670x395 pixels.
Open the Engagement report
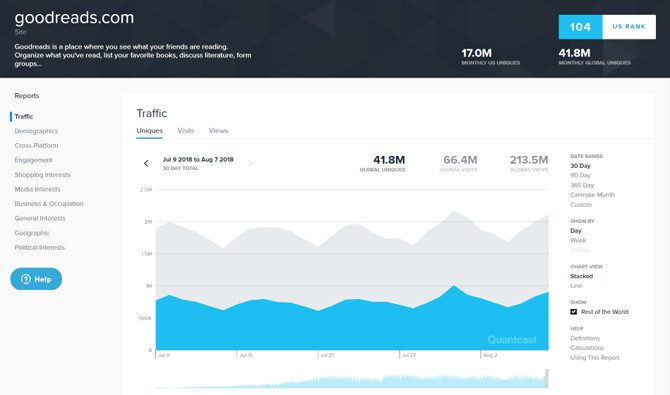tap(33, 160)
